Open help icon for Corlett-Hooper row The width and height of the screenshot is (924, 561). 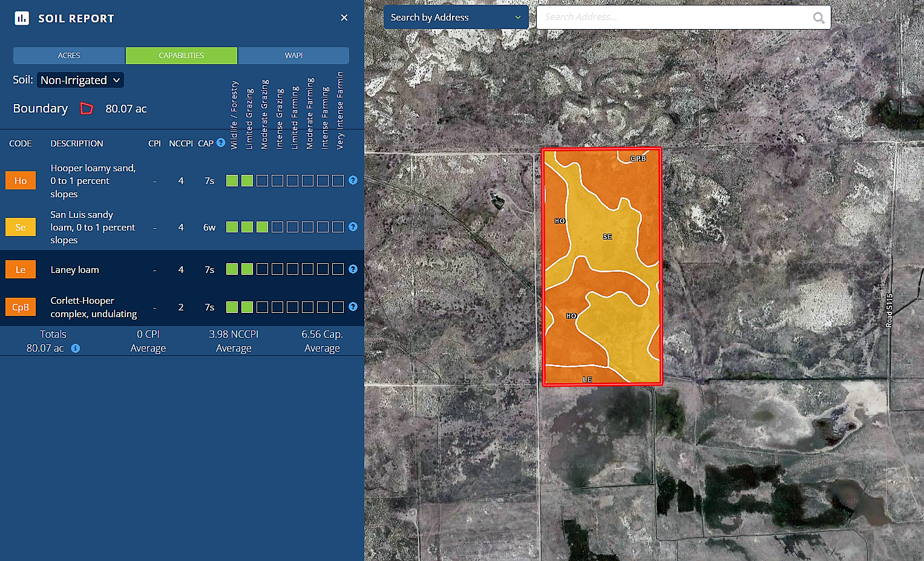(x=353, y=307)
